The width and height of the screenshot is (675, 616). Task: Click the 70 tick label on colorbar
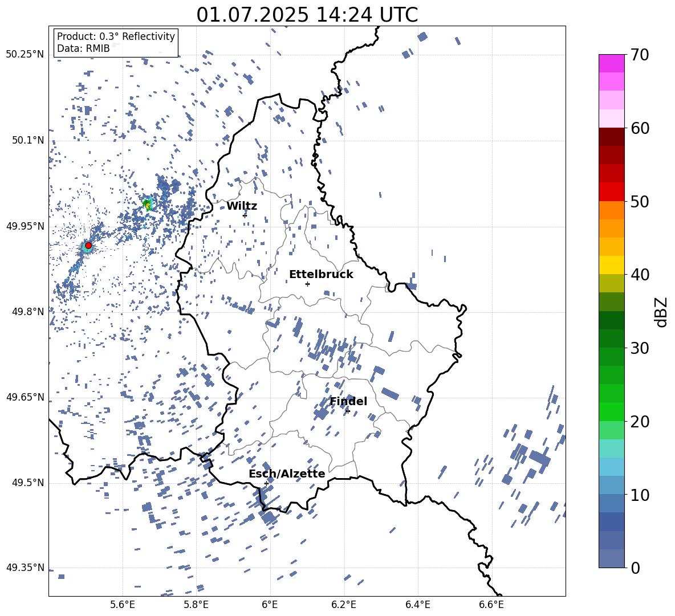[x=640, y=55]
